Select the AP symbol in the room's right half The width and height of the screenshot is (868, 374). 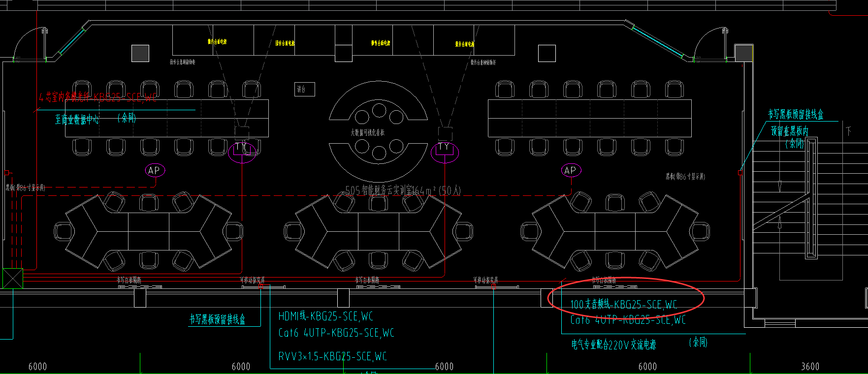[571, 170]
